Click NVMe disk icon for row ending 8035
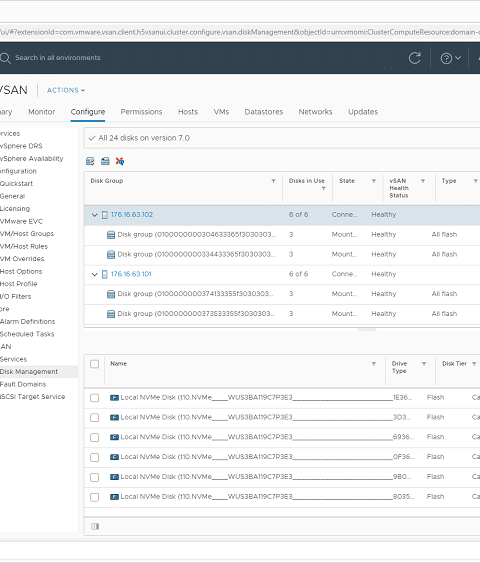Screen dimensions: 480x563 pyautogui.click(x=114, y=497)
